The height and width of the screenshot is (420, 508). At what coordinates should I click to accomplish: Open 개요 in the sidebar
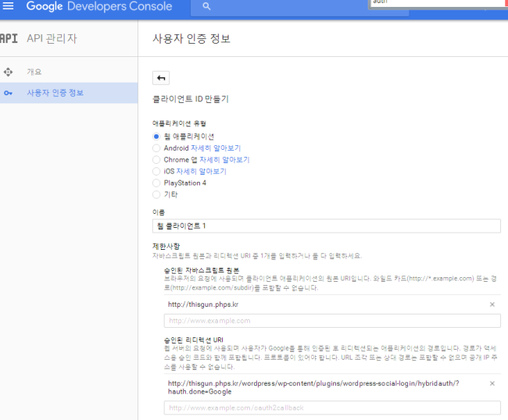(34, 72)
